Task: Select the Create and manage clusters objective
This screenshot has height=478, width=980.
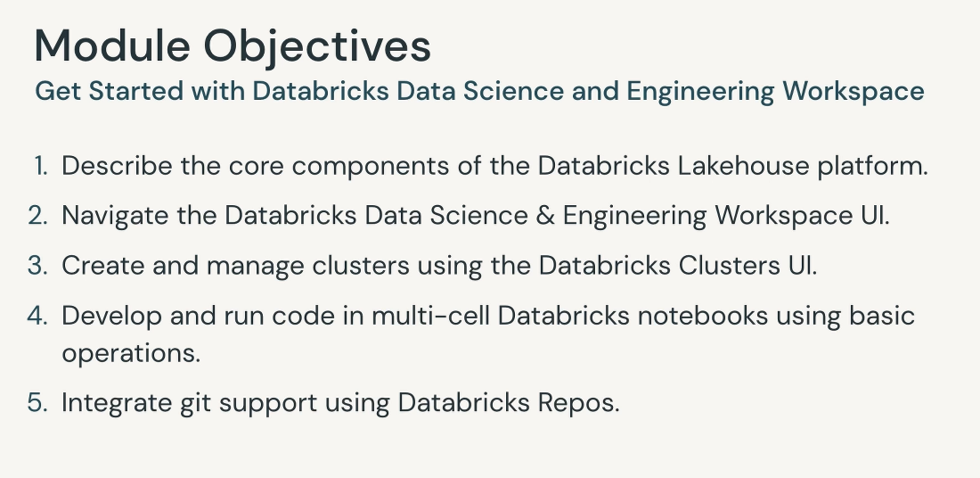Action: pos(439,266)
